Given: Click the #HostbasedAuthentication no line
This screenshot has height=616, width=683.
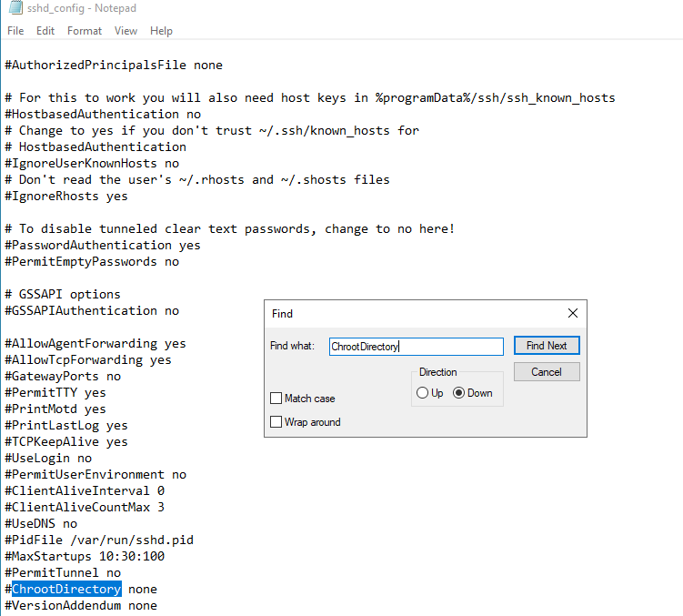Looking at the screenshot, I should pyautogui.click(x=103, y=115).
